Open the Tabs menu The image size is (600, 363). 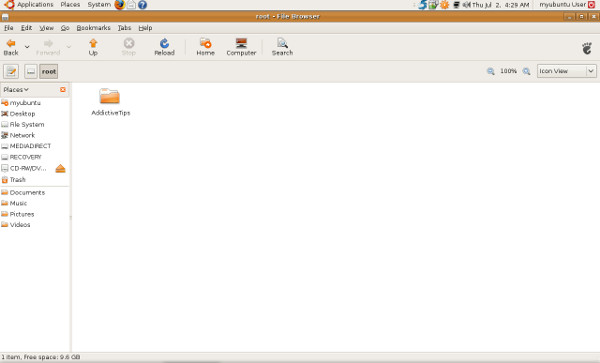124,28
